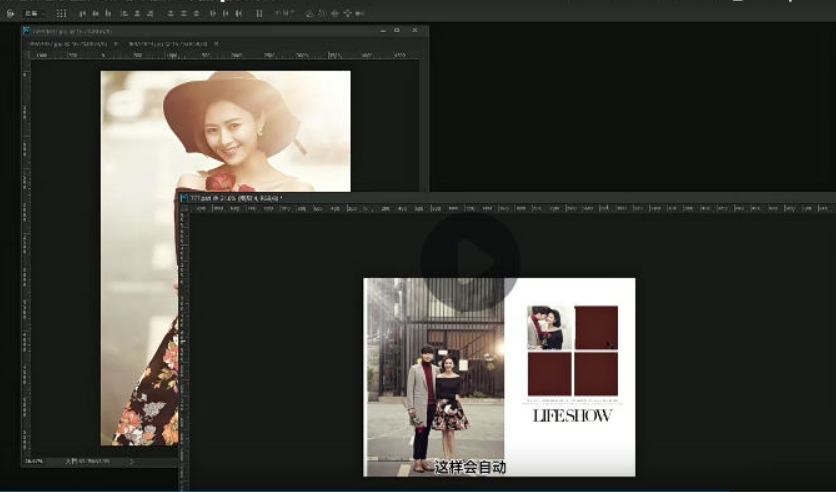Switch to the first document tab in the portrait window
Viewport: 836px width, 492px height.
(x=66, y=44)
